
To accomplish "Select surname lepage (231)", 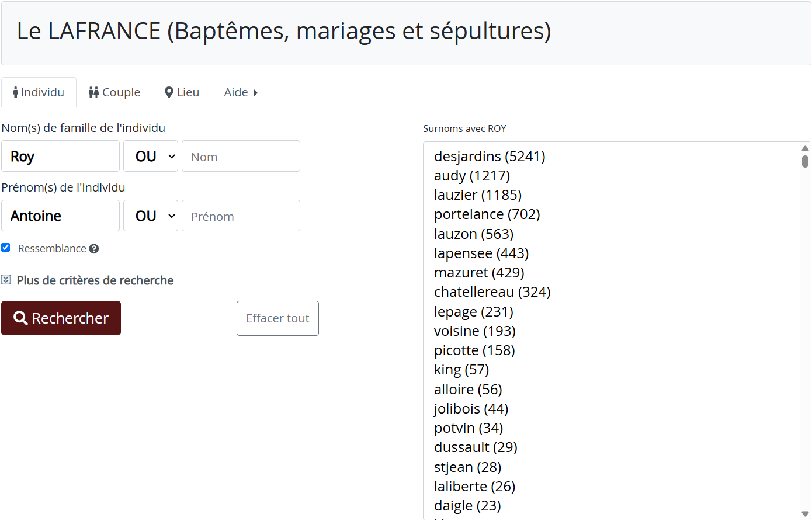I will click(x=474, y=312).
